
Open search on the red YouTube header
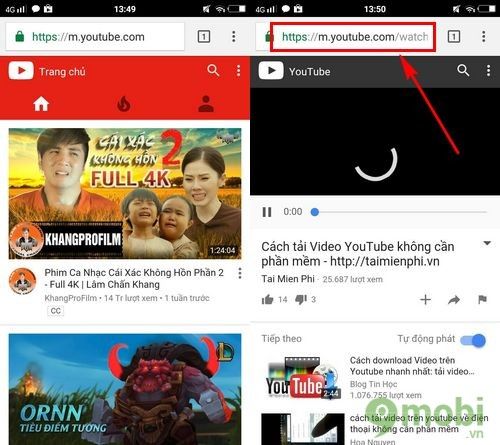pyautogui.click(x=213, y=71)
